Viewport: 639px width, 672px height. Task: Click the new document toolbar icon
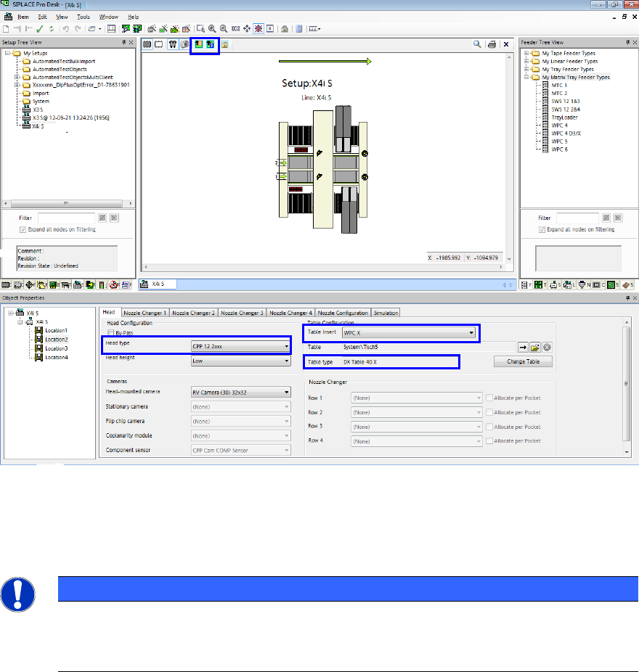[x=6, y=29]
